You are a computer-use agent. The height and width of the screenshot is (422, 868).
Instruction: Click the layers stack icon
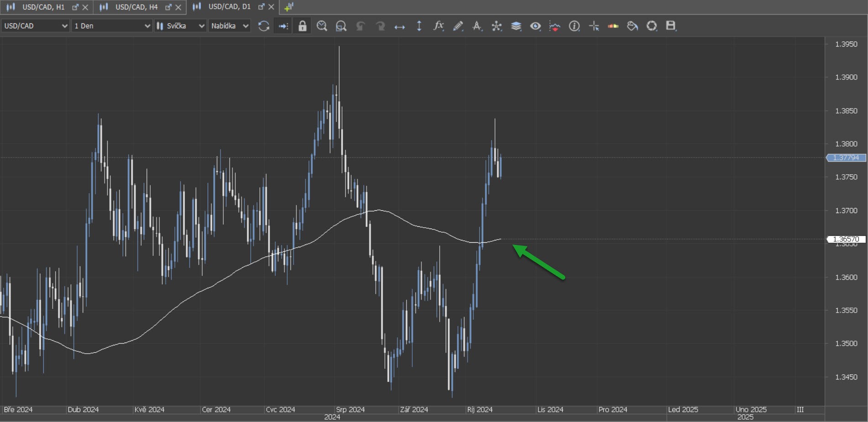(x=516, y=26)
